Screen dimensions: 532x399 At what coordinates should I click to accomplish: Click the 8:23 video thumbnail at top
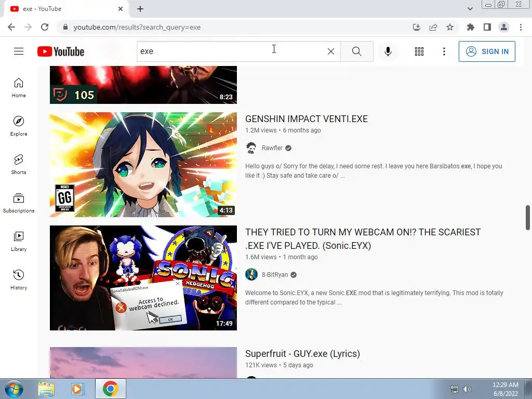coord(143,85)
